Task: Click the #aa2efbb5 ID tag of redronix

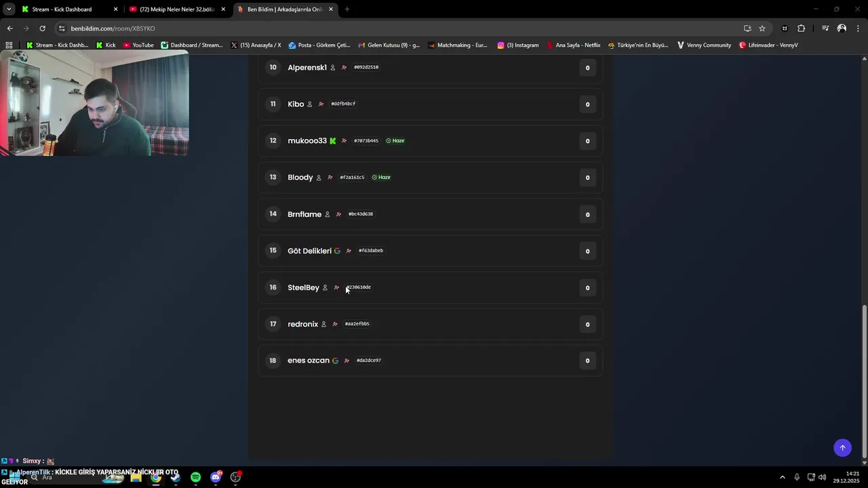Action: (357, 324)
